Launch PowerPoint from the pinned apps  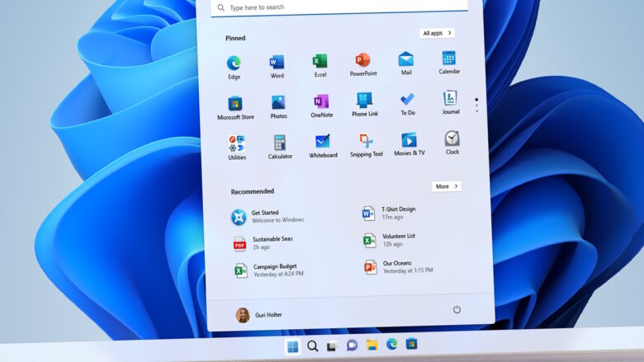pos(363,65)
